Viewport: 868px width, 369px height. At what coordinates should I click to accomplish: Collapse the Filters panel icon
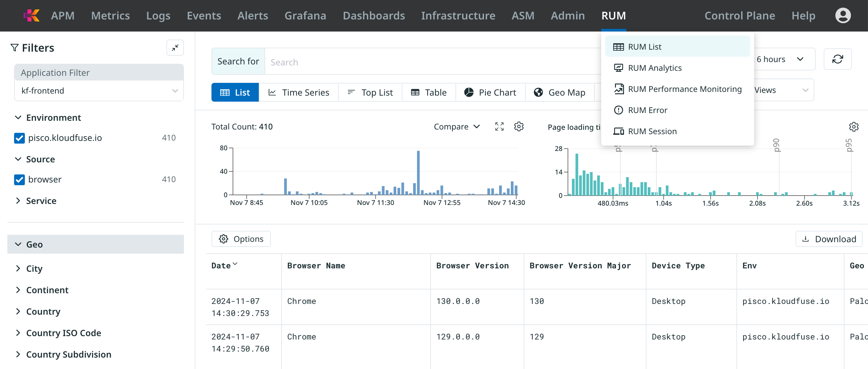tap(175, 48)
